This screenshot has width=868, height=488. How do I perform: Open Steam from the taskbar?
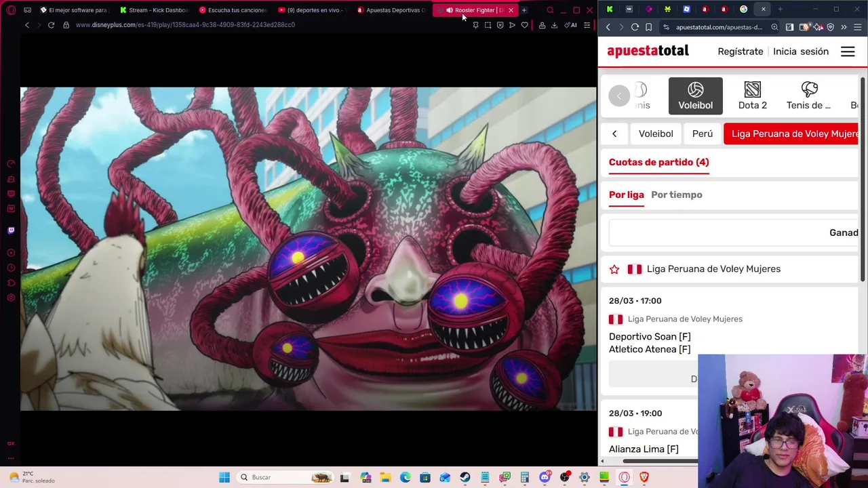tap(465, 477)
